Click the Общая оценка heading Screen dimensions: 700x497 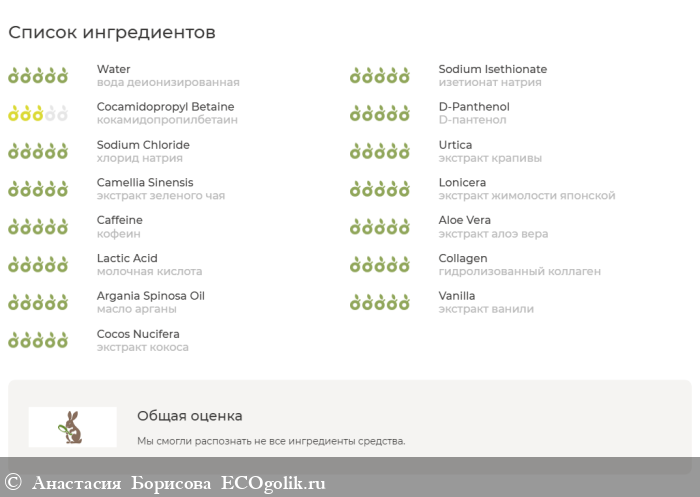189,415
